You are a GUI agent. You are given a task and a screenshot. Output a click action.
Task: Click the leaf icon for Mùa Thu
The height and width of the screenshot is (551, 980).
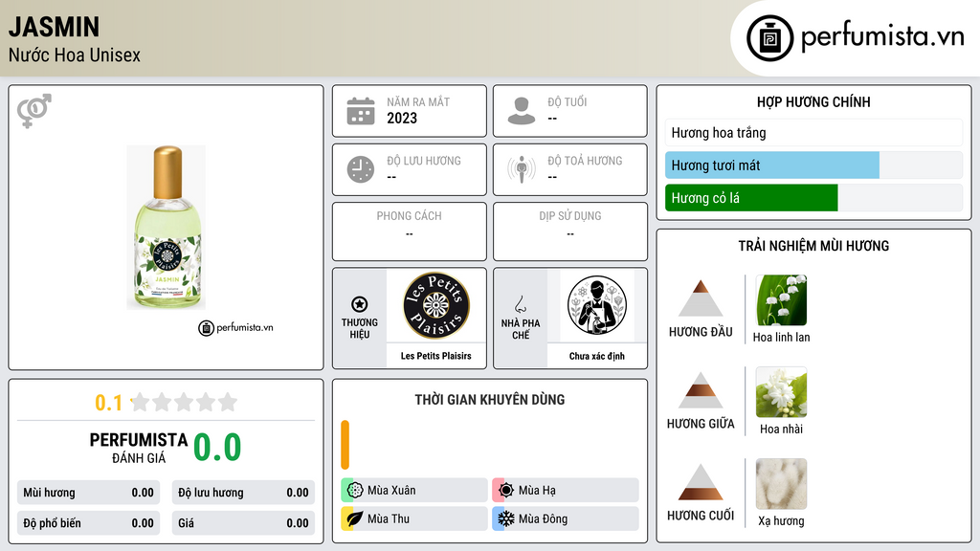[355, 518]
